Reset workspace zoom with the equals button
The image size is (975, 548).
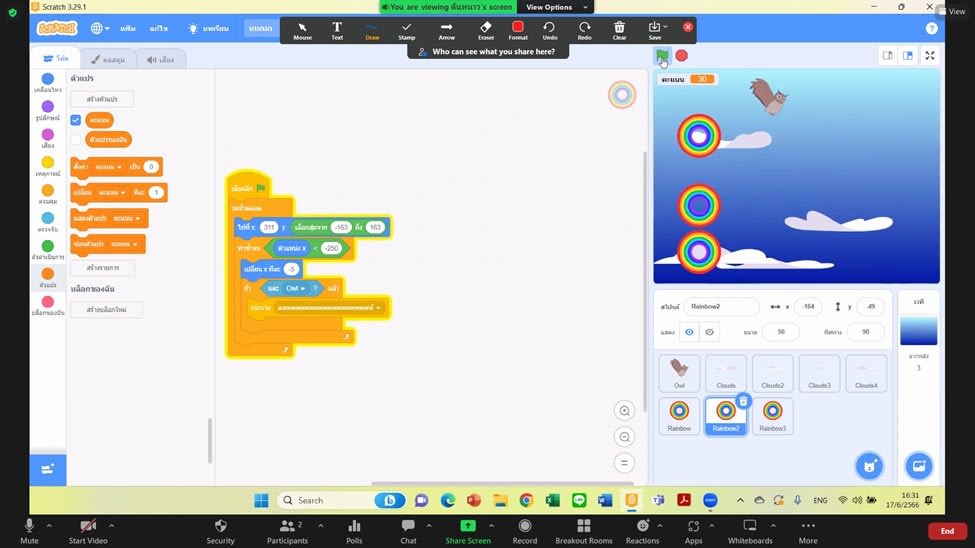click(624, 463)
